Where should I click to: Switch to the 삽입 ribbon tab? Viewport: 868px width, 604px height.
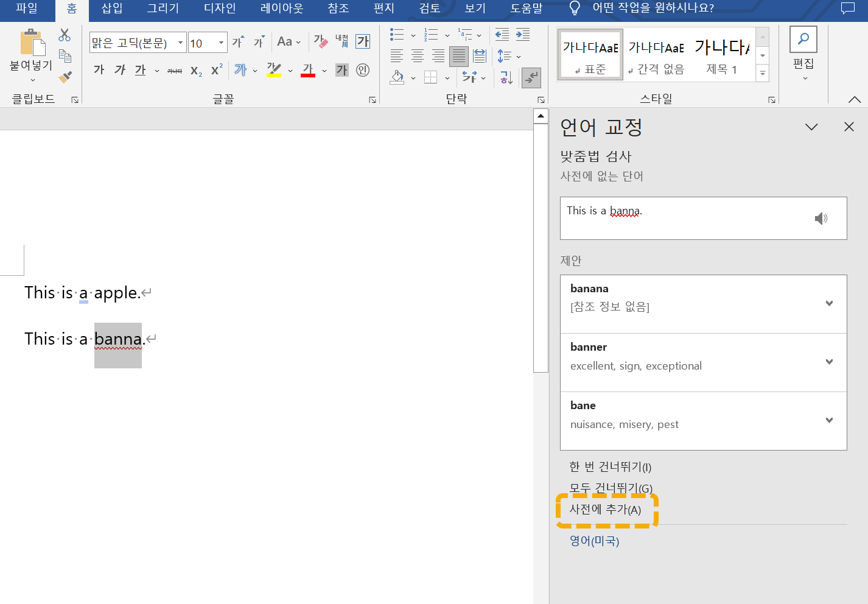pos(111,9)
